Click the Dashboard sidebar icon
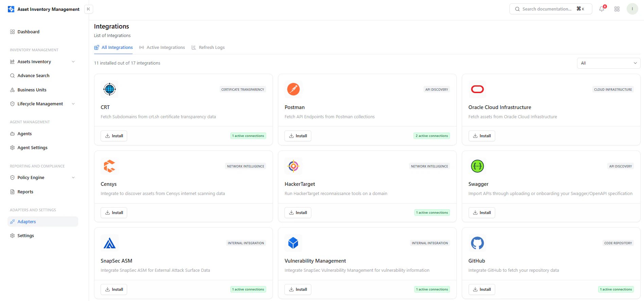 click(x=13, y=32)
